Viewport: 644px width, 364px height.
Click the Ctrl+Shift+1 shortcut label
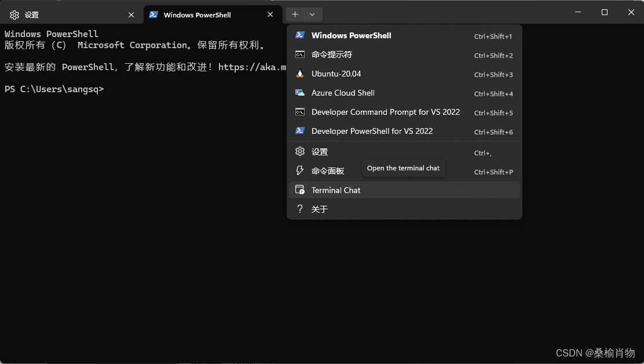[x=493, y=37]
